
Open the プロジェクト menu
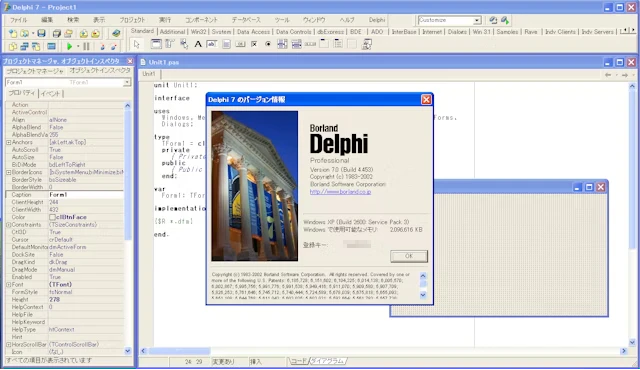[132, 20]
